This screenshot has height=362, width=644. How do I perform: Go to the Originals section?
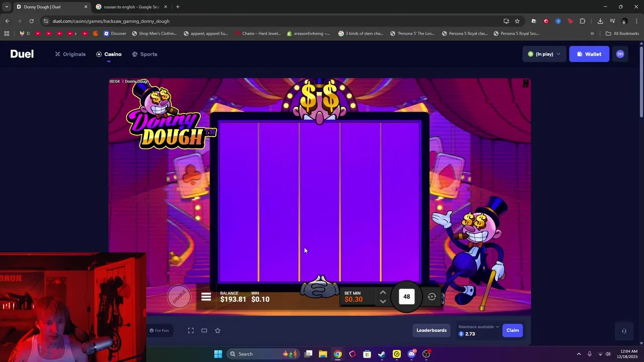click(x=70, y=54)
